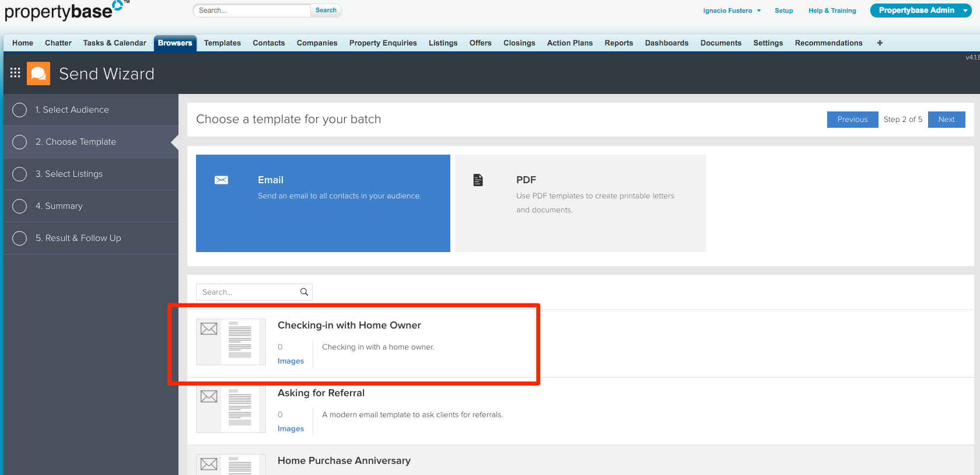980x475 pixels.
Task: Expand the Propertybase Admin app menu arrow
Action: 965,11
